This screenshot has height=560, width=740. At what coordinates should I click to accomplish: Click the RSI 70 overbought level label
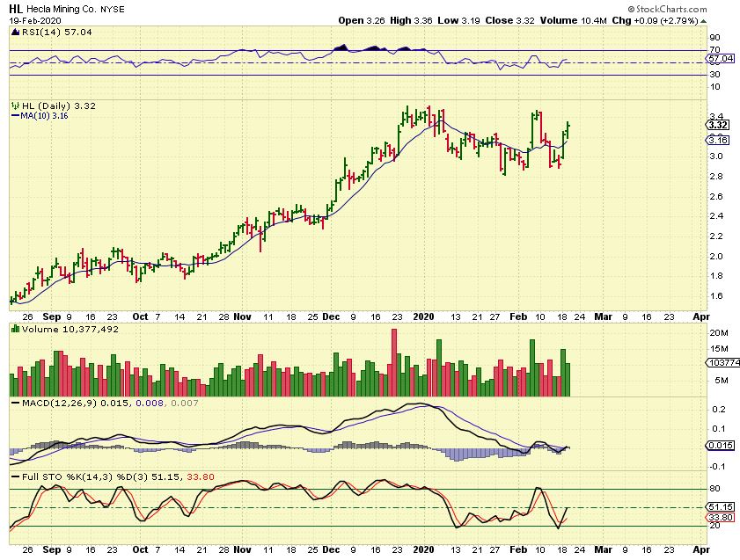[x=714, y=49]
